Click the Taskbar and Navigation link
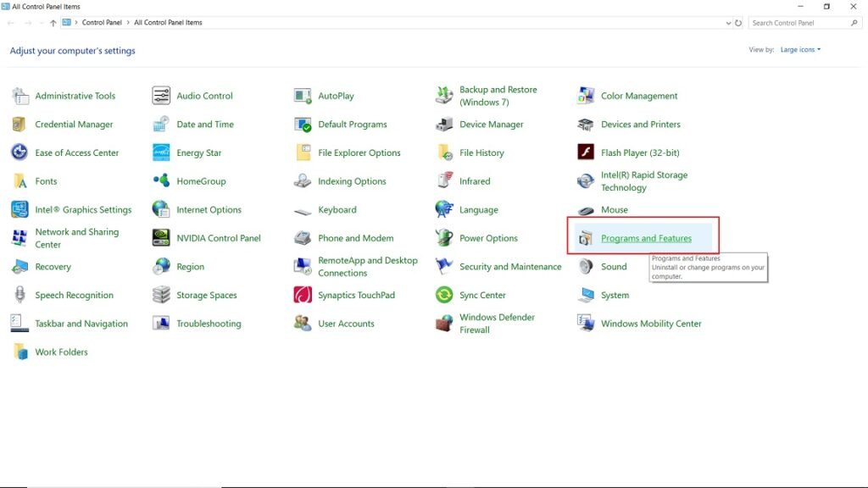868x488 pixels. point(81,324)
